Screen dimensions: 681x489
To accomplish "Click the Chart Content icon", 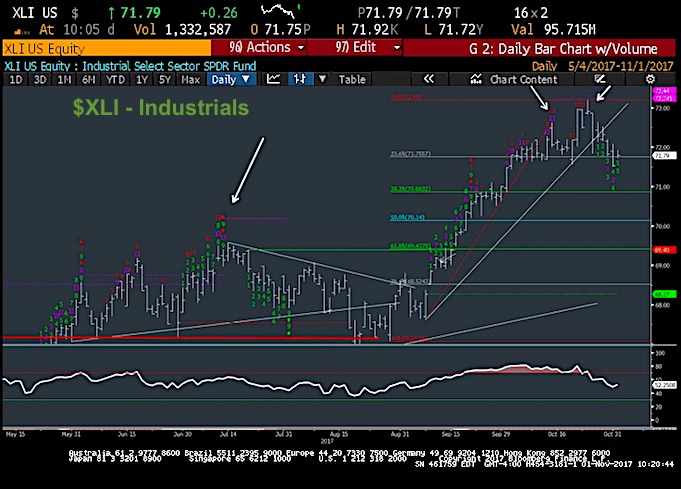I will pos(476,79).
